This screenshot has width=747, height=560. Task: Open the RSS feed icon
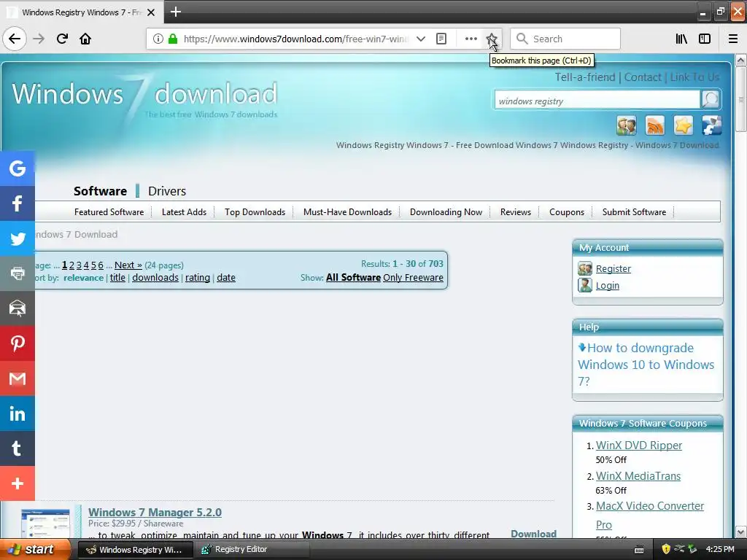click(654, 125)
